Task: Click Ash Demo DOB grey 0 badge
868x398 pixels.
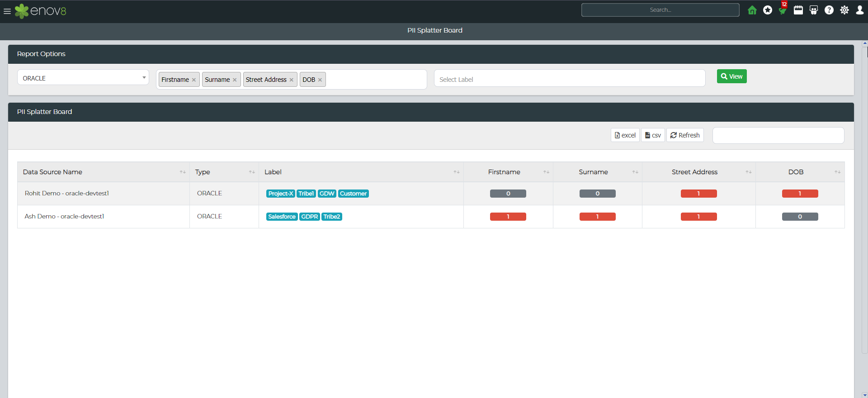Action: coord(800,217)
